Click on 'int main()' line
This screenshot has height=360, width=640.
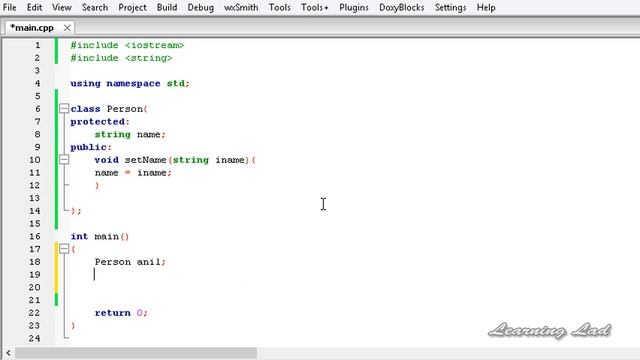[100, 237]
